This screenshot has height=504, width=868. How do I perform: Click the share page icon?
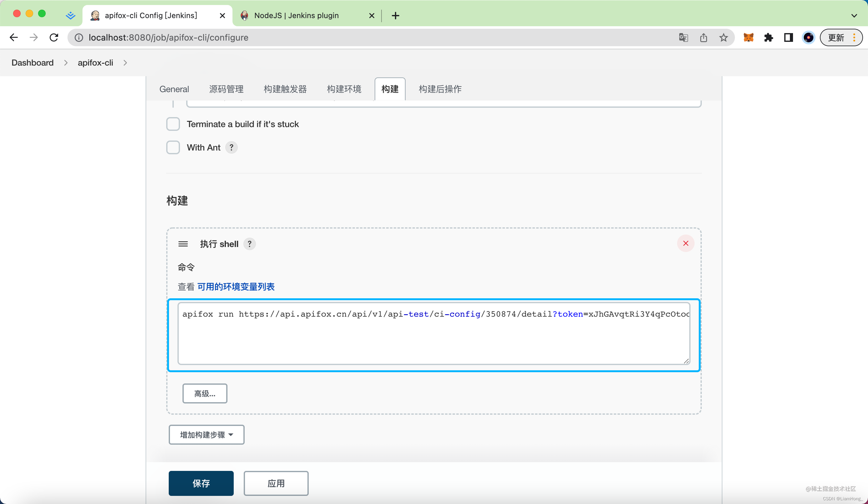click(x=703, y=37)
